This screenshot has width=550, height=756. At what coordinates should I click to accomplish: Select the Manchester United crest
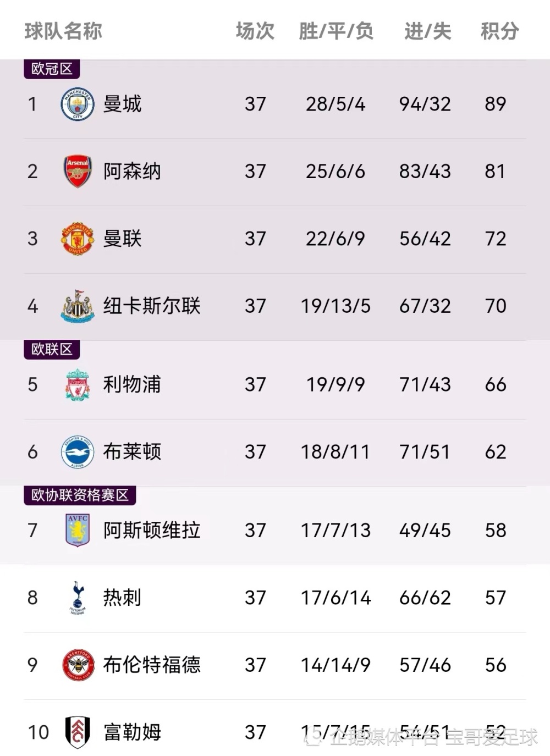coord(78,239)
